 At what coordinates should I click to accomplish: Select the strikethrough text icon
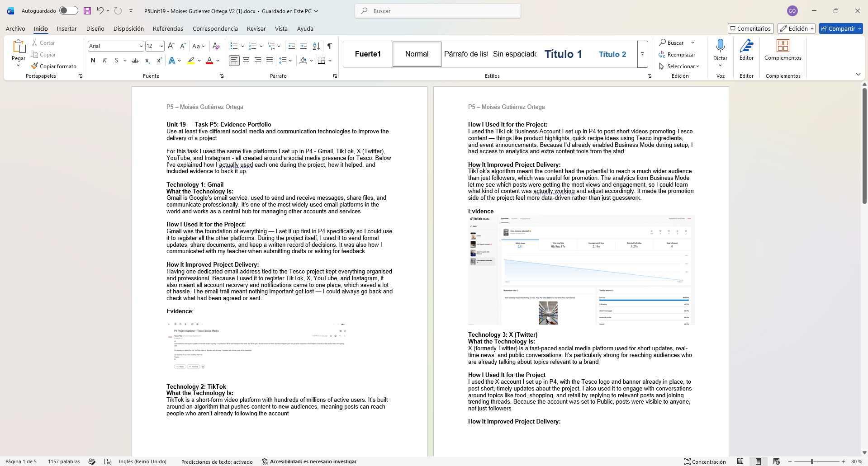point(135,60)
